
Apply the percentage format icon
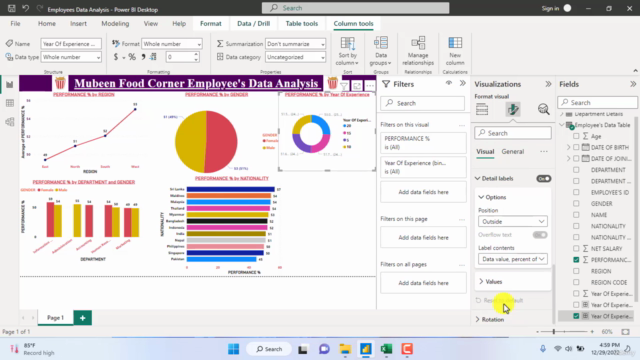pyautogui.click(x=132, y=57)
